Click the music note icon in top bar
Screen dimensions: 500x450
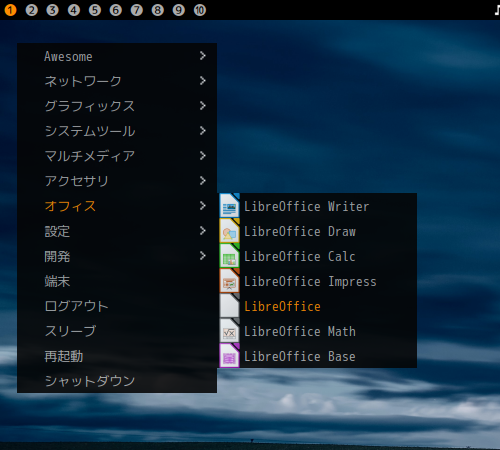pyautogui.click(x=497, y=10)
